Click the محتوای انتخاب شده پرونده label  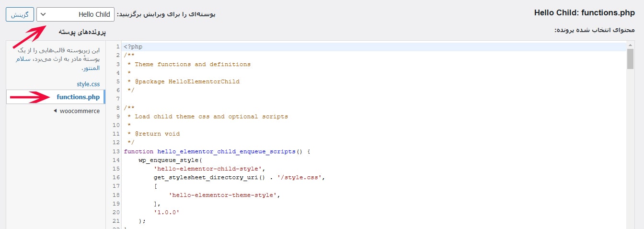pyautogui.click(x=595, y=30)
